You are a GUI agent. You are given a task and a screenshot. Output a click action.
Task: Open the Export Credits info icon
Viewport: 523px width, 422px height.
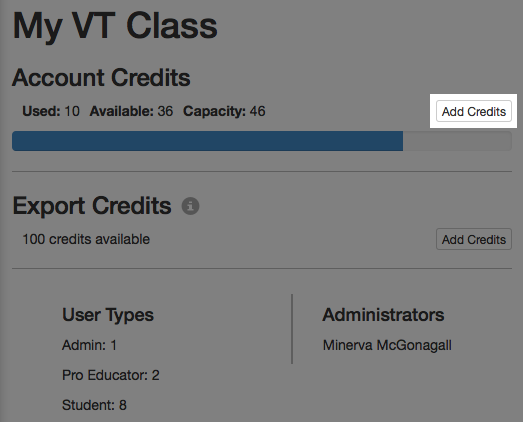click(x=190, y=206)
